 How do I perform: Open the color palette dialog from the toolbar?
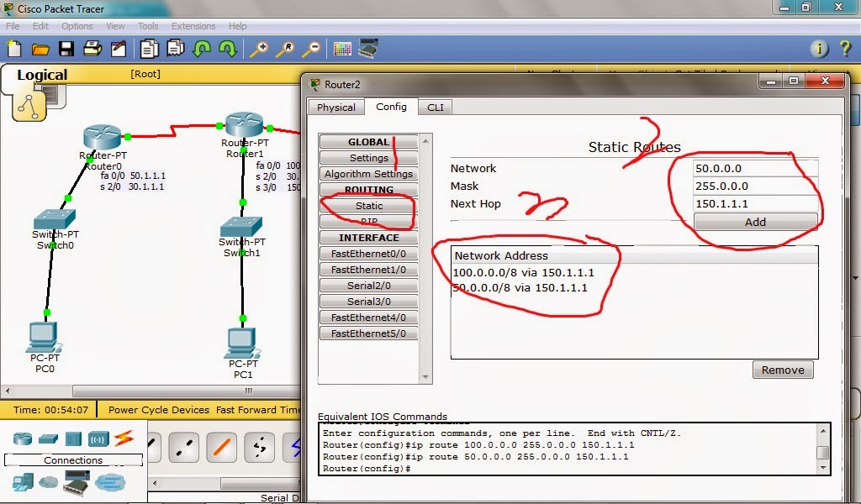tap(343, 49)
